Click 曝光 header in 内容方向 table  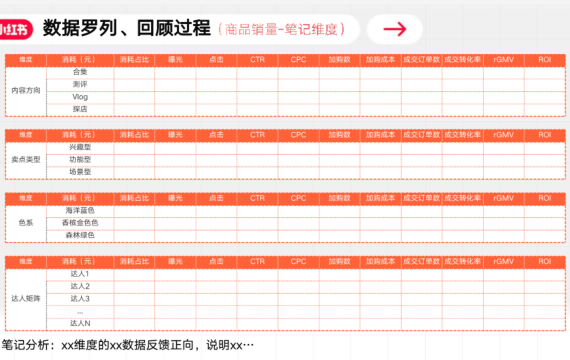pos(175,60)
